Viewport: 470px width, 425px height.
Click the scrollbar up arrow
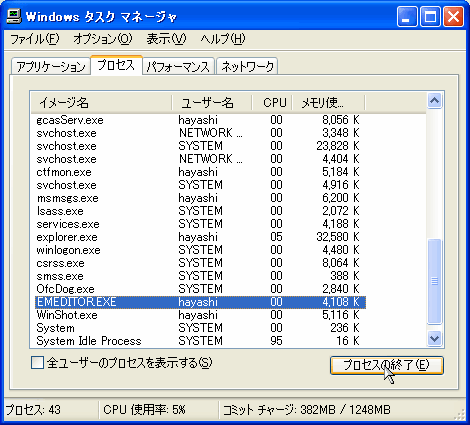click(x=434, y=101)
